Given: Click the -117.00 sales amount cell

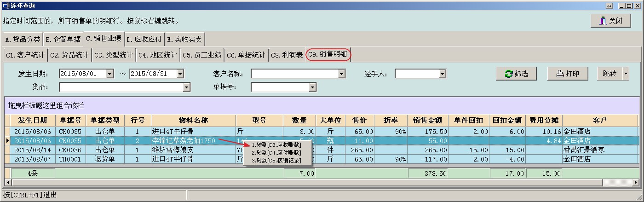Looking at the screenshot, I should pyautogui.click(x=428, y=159).
